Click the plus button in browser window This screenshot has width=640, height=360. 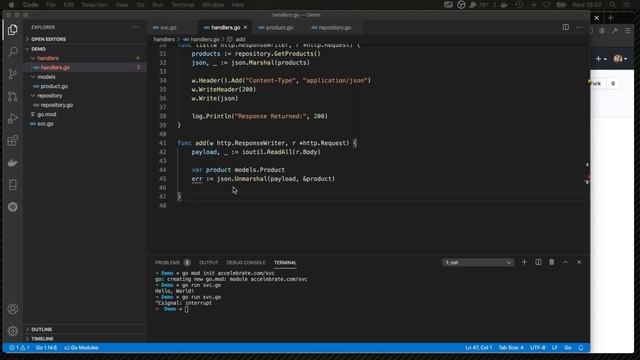(610, 18)
